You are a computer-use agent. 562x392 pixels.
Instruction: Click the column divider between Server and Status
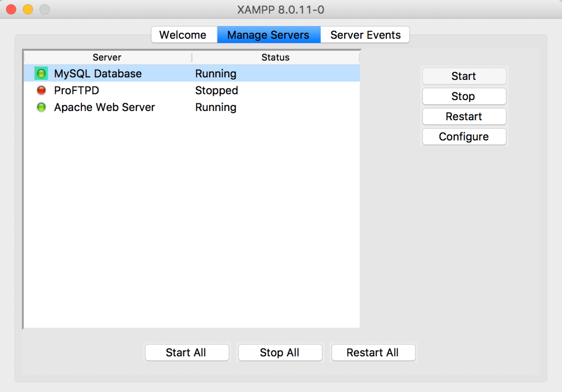pyautogui.click(x=192, y=57)
